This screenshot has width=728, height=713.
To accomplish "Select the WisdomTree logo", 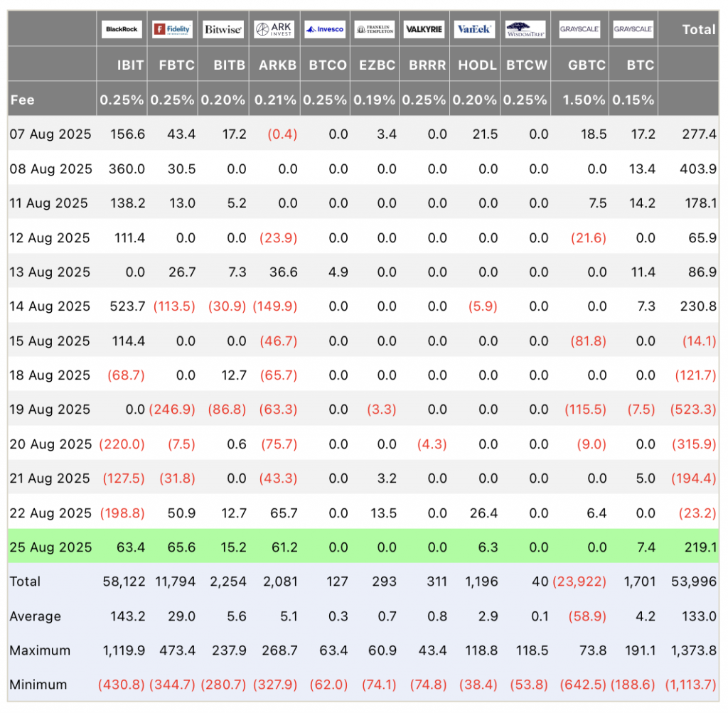I will (x=525, y=29).
